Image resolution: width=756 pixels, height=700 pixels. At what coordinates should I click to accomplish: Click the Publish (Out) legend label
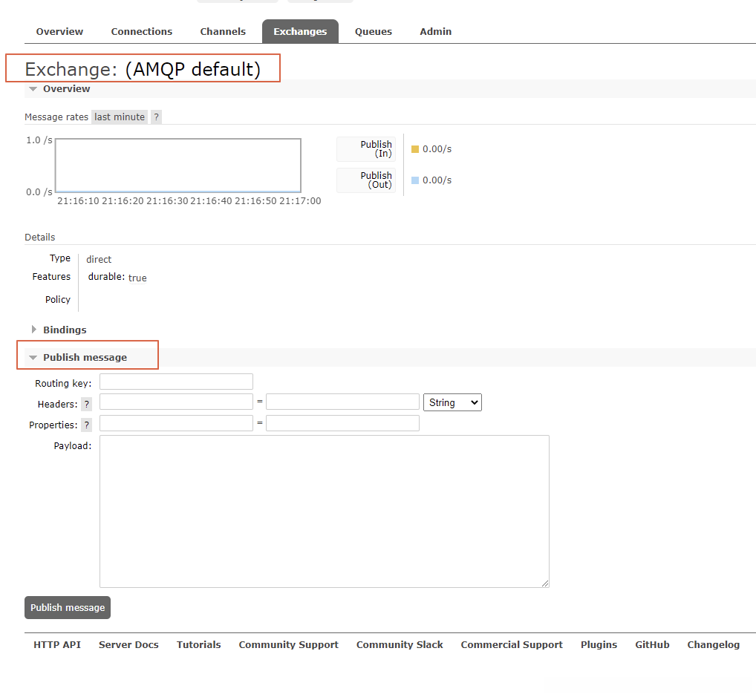click(366, 180)
